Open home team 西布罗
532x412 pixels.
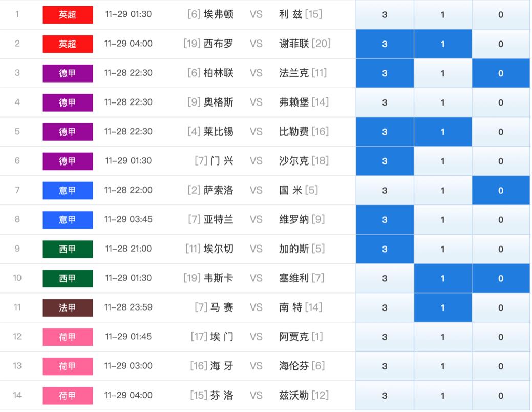(x=219, y=44)
